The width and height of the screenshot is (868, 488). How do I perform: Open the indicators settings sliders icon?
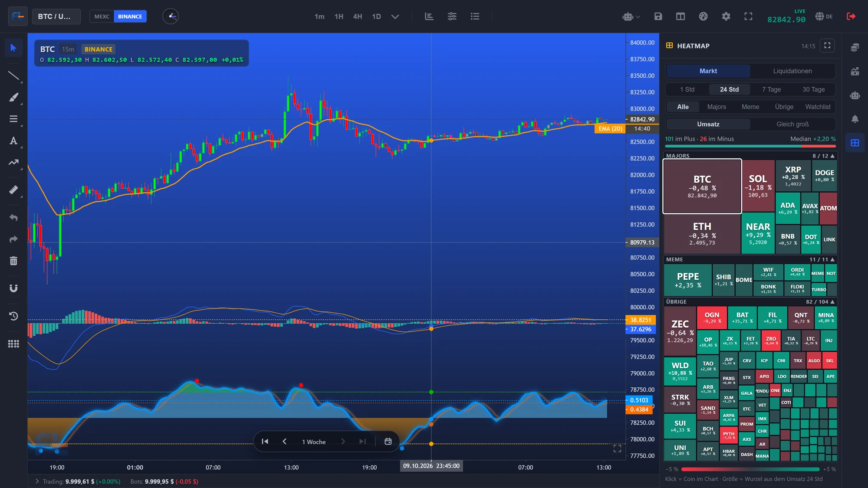click(x=452, y=16)
